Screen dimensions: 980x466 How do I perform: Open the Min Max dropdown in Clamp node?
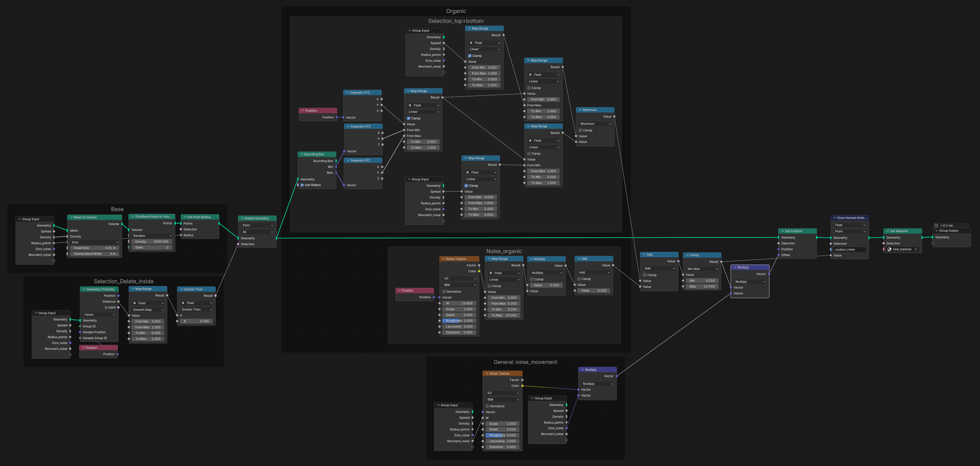pyautogui.click(x=702, y=269)
